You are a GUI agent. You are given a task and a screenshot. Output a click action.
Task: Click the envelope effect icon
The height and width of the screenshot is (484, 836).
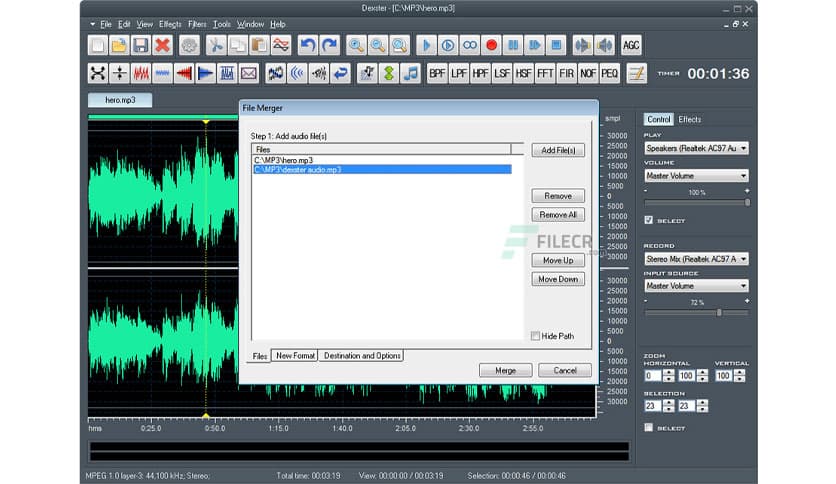pos(248,74)
